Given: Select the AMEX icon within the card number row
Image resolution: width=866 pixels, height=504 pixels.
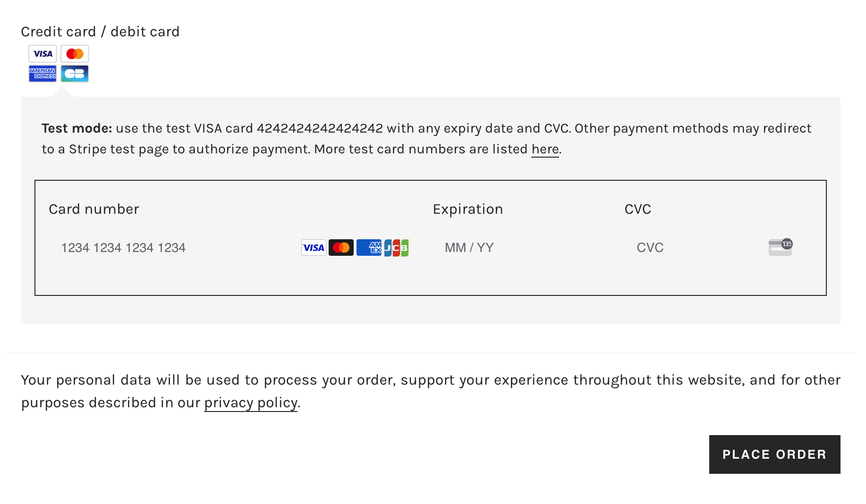Looking at the screenshot, I should pos(369,247).
